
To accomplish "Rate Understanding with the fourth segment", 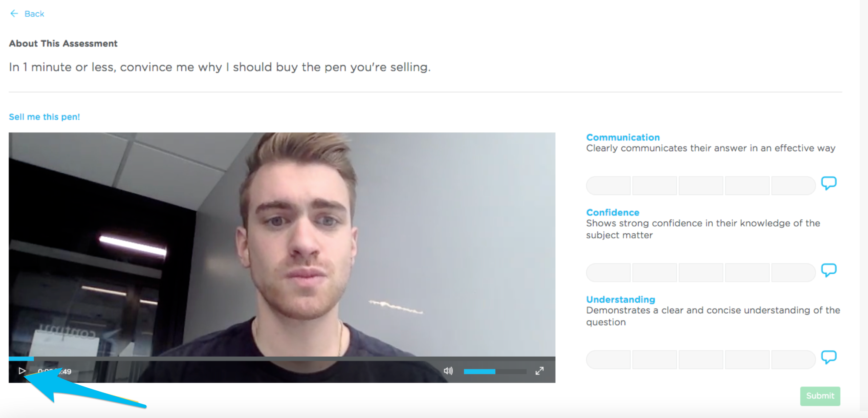I will point(747,360).
